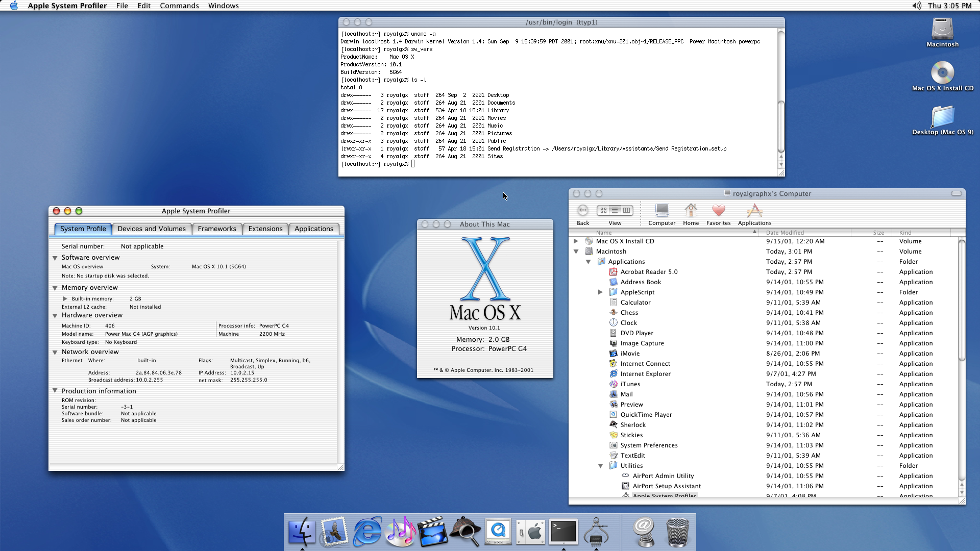Select Stickies in Finder list

[x=764, y=435]
